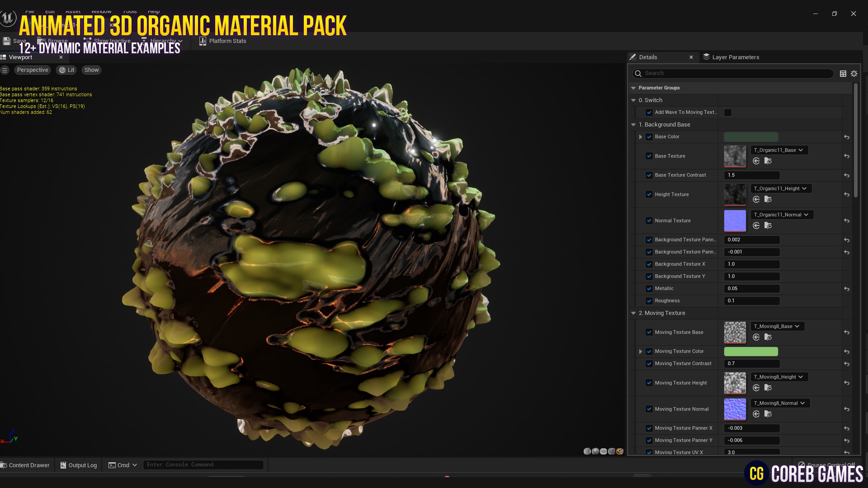Select the sphere preview mesh icon
The image size is (868, 488).
[x=595, y=451]
